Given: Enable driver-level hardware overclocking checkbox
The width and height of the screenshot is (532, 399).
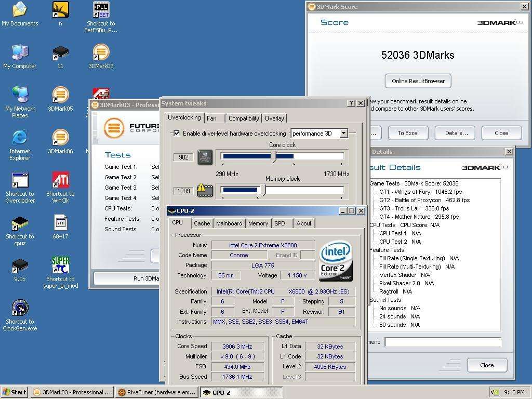Looking at the screenshot, I should (177, 133).
